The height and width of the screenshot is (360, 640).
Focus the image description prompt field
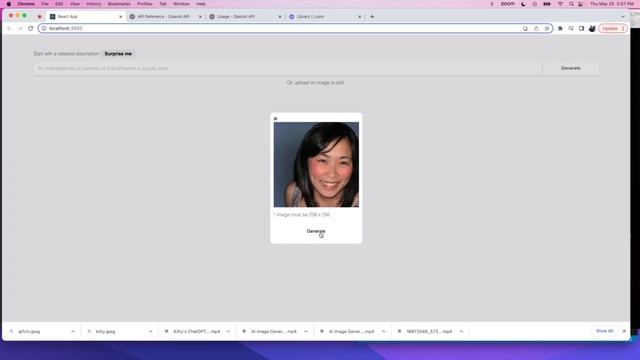pyautogui.click(x=288, y=68)
